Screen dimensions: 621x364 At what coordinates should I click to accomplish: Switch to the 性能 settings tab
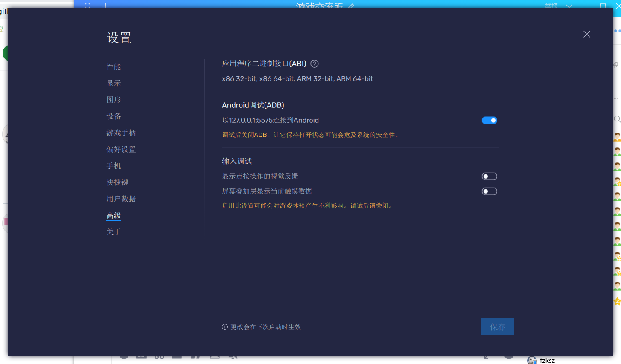(114, 66)
